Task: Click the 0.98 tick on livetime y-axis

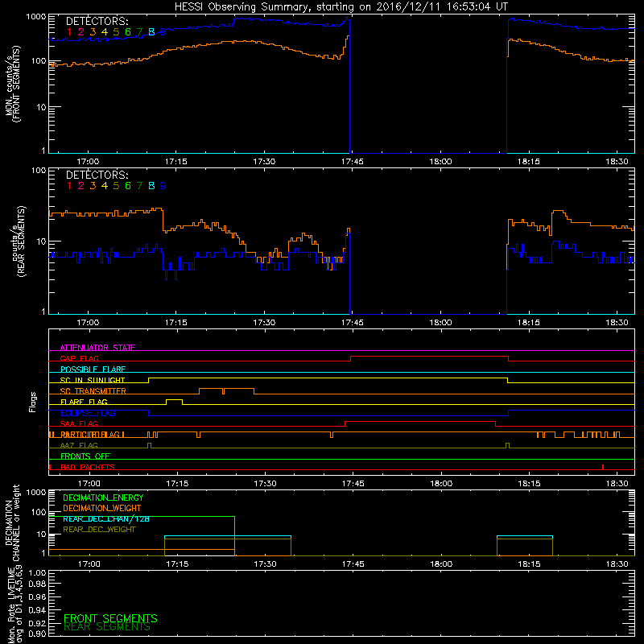Action: point(37,584)
